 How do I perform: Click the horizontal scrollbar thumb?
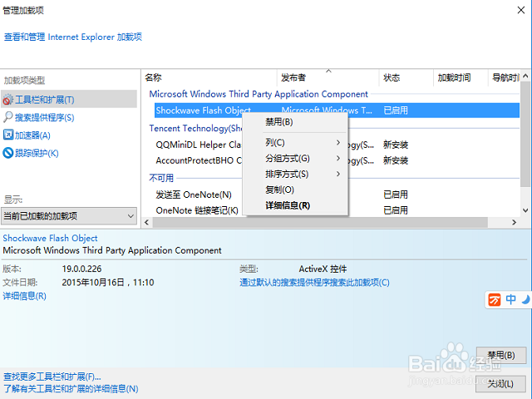(x=320, y=222)
